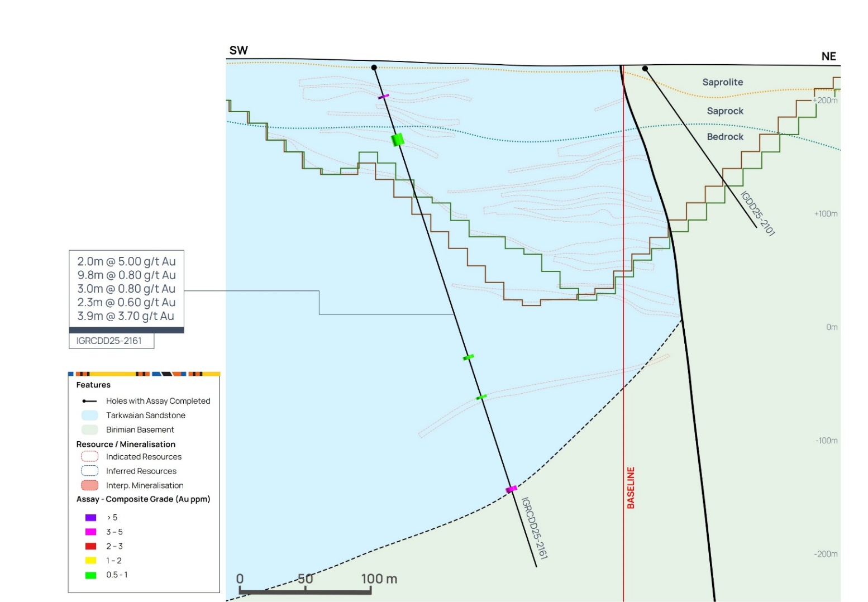Select the Inferred Resources outline icon
This screenshot has height=602, width=868.
90,471
